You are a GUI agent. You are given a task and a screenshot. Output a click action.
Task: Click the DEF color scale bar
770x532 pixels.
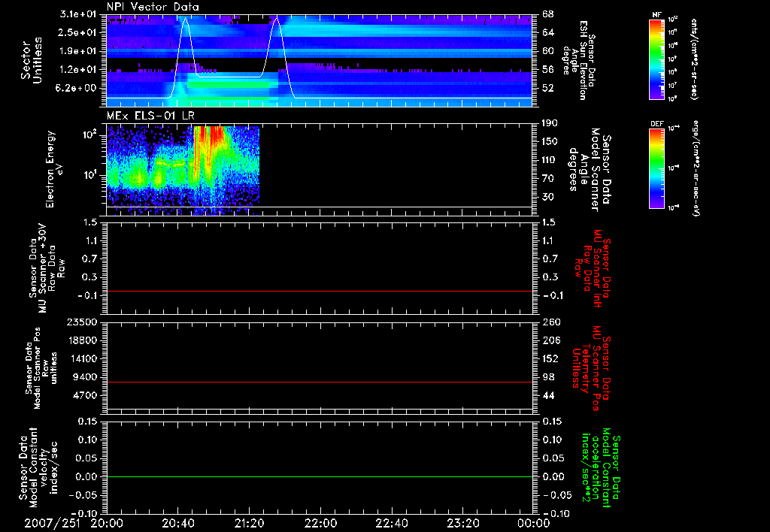[x=656, y=168]
